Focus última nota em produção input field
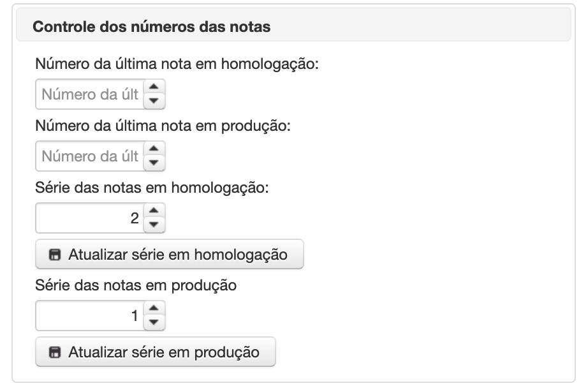The image size is (588, 388). coord(90,156)
